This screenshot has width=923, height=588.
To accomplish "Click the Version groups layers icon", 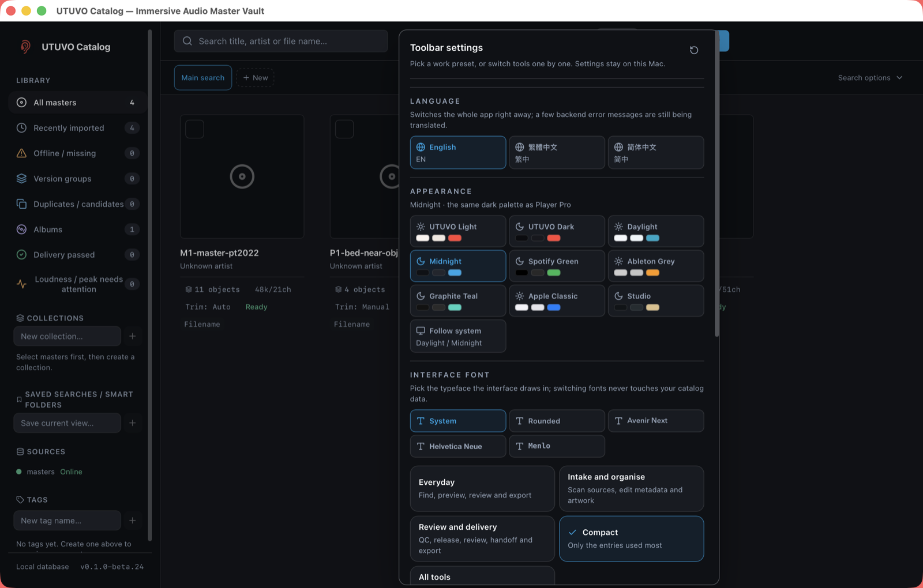I will (x=21, y=179).
